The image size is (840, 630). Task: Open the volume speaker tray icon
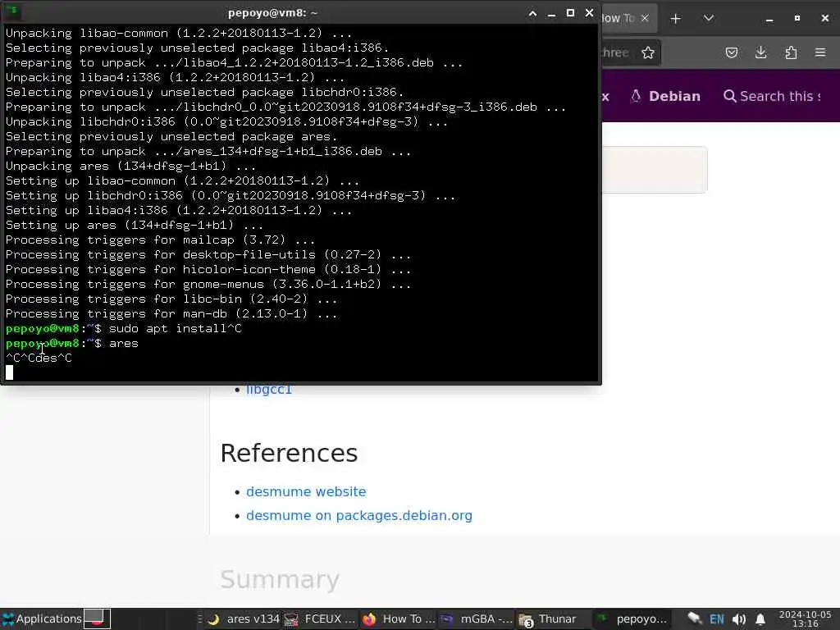739,619
